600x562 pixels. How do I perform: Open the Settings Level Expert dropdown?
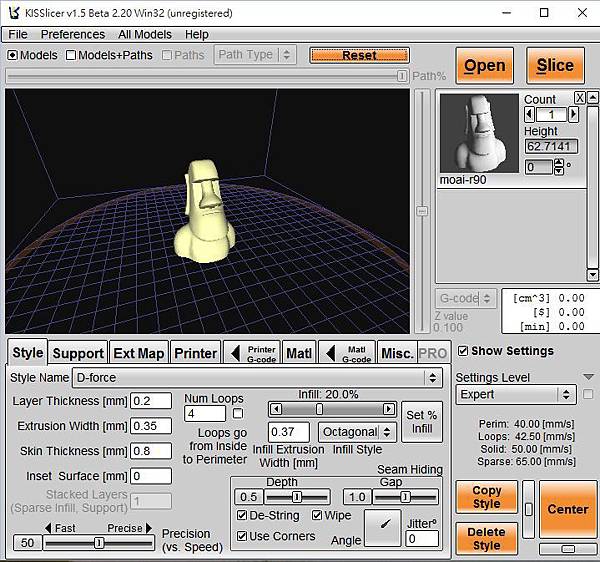516,394
